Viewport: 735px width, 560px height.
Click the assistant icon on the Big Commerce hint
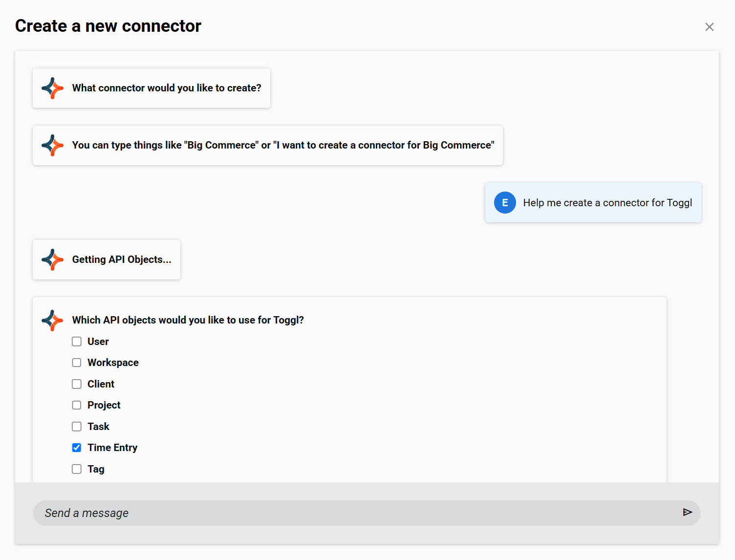pos(52,145)
